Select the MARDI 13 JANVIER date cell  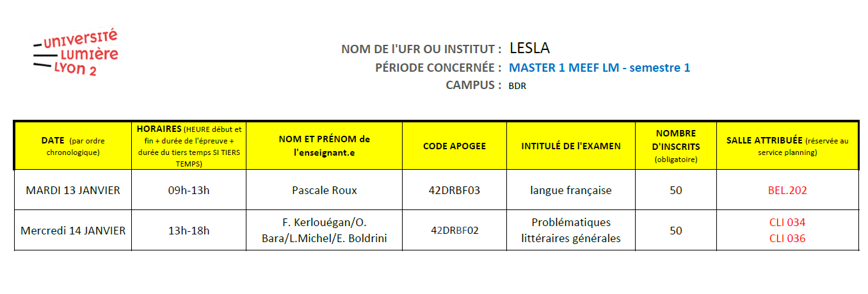tap(73, 190)
